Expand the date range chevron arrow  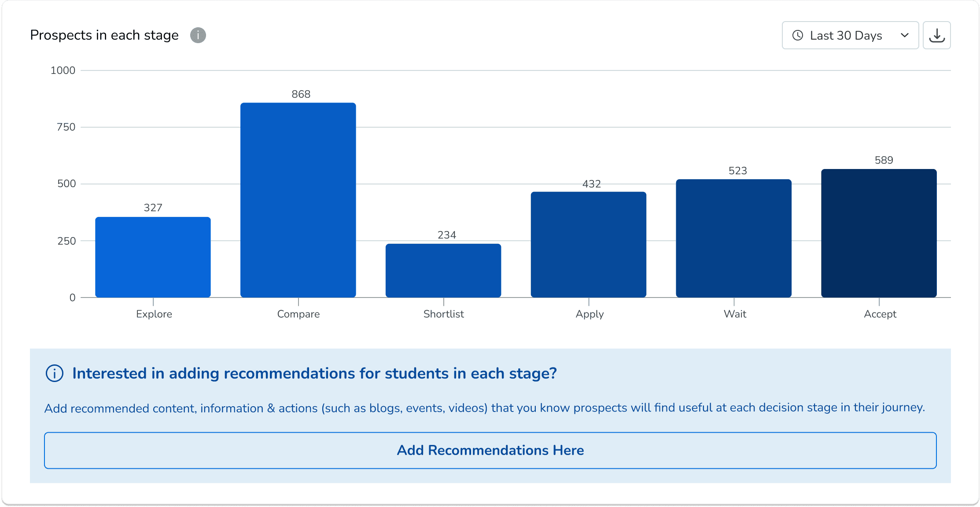coord(905,35)
